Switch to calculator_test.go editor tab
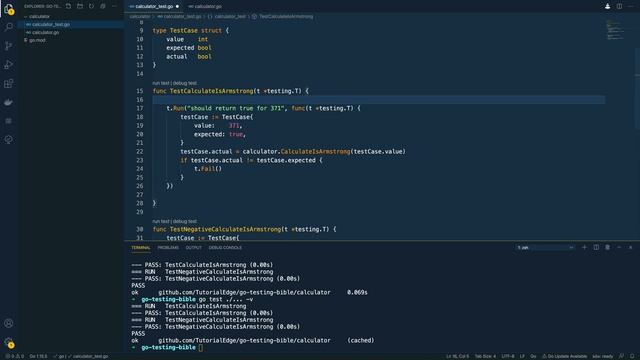Viewport: 640px width, 360px height. (154, 7)
